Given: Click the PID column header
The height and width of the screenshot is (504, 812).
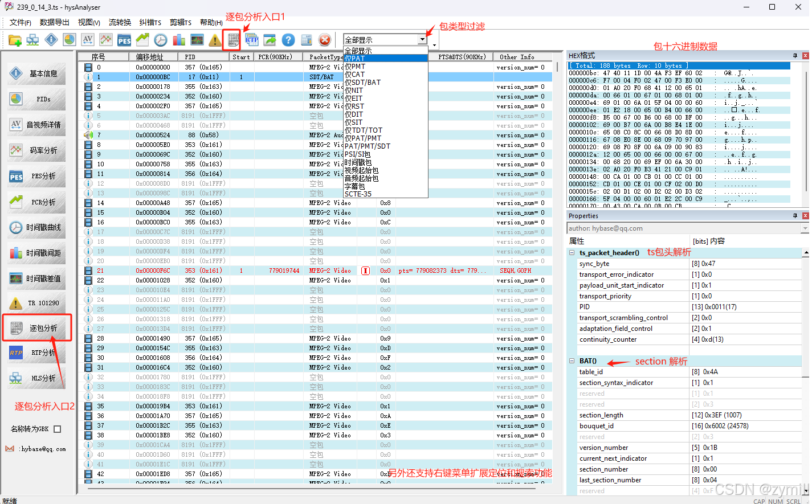Looking at the screenshot, I should click(x=202, y=57).
